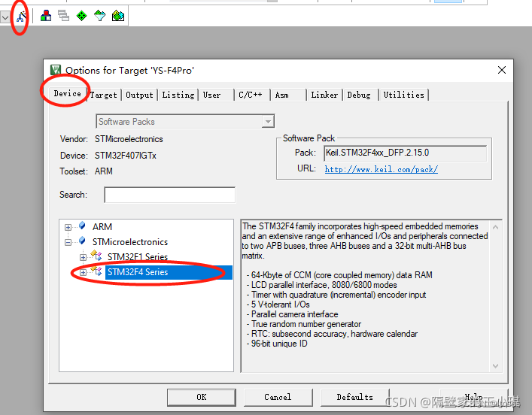Select STMicroelectronics in device tree

(130, 242)
